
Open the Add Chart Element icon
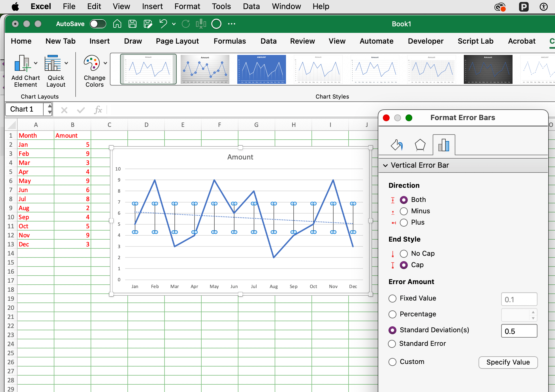click(x=22, y=63)
